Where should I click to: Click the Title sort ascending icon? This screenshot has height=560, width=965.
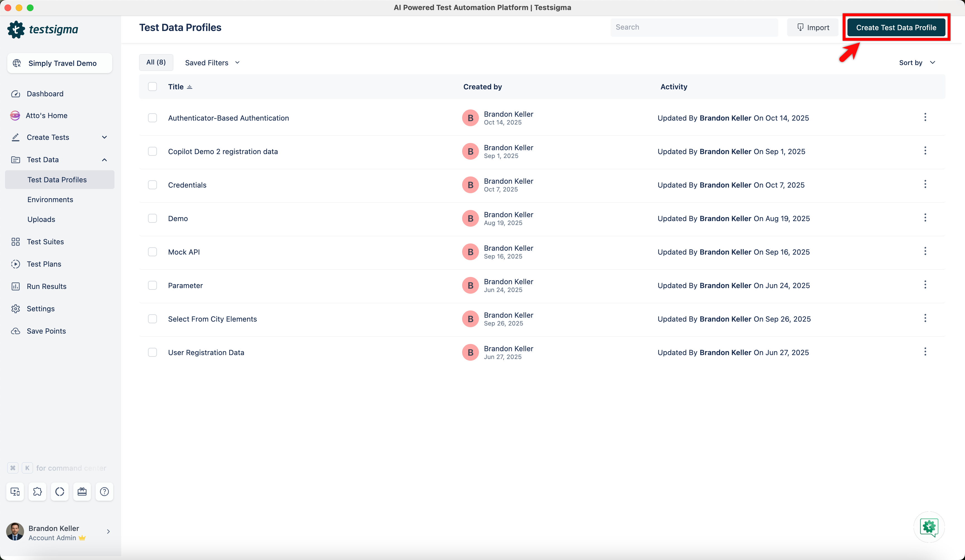pyautogui.click(x=190, y=87)
